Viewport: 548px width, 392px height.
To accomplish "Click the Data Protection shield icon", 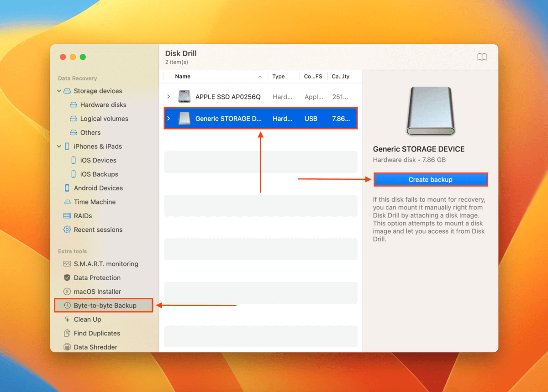I will coord(67,277).
